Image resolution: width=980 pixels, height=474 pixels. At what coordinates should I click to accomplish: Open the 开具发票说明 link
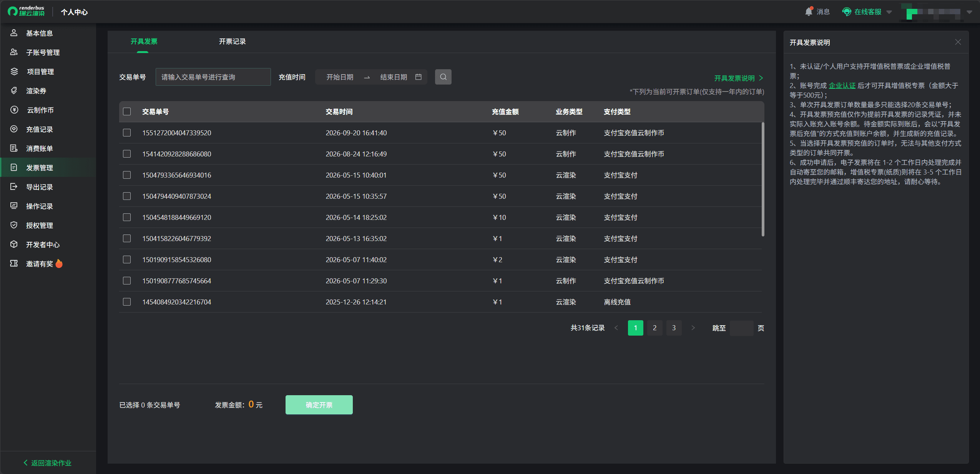click(738, 78)
